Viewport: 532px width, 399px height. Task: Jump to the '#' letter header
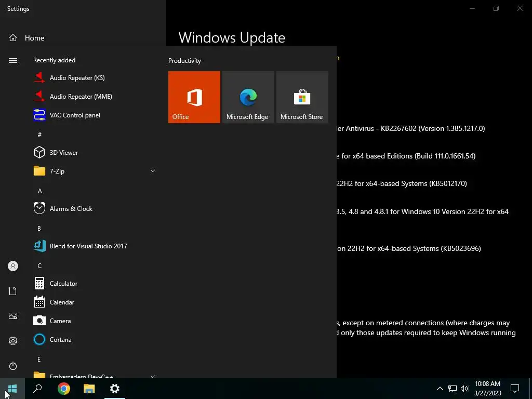coord(39,135)
